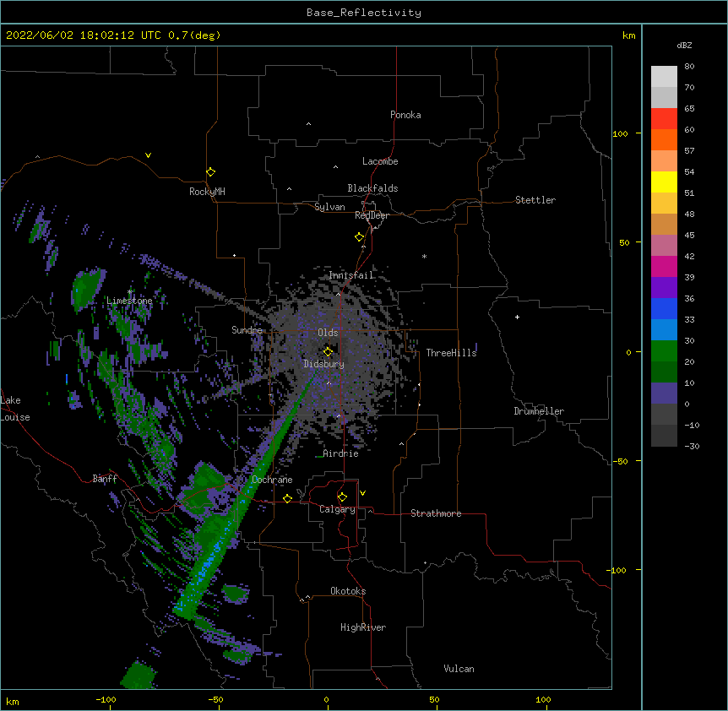
Task: Click the Sylvan label
Action: click(329, 207)
